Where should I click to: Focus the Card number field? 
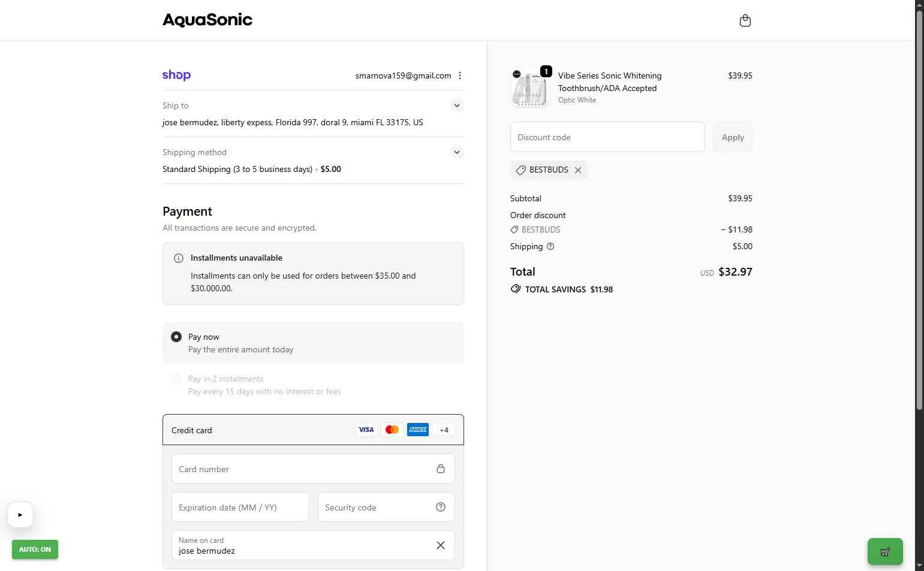(x=313, y=469)
